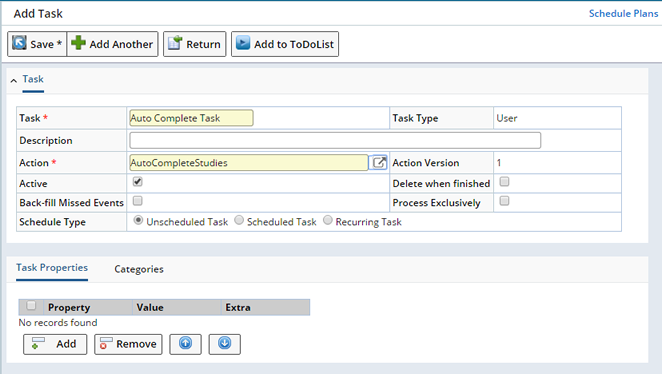Click into the Description field
This screenshot has width=662, height=374.
[x=335, y=141]
